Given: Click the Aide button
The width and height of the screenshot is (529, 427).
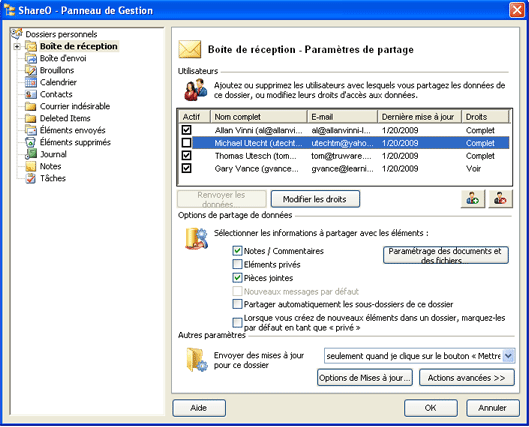Looking at the screenshot, I should click(199, 408).
